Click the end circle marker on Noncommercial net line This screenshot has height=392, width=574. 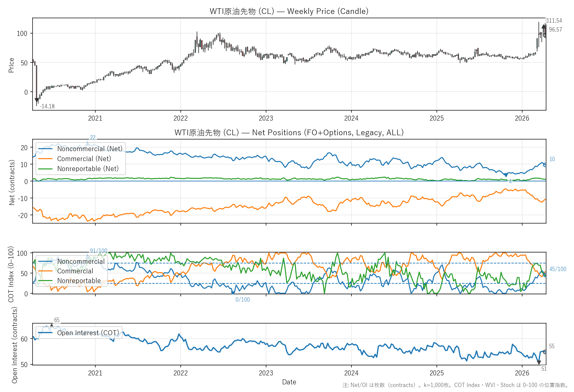545,164
